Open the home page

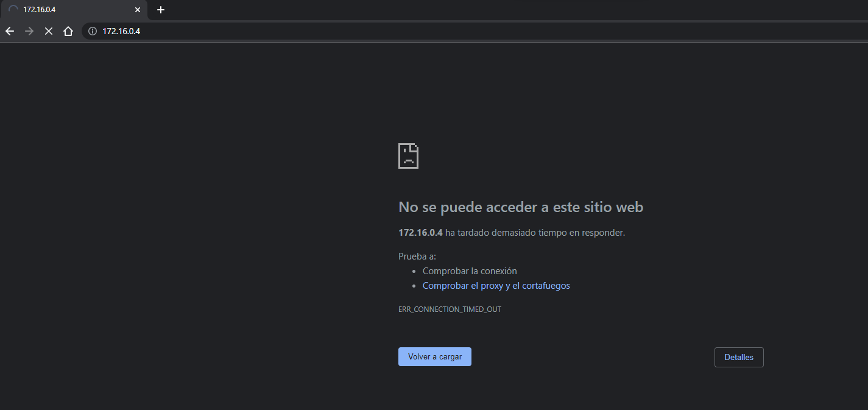pyautogui.click(x=68, y=31)
